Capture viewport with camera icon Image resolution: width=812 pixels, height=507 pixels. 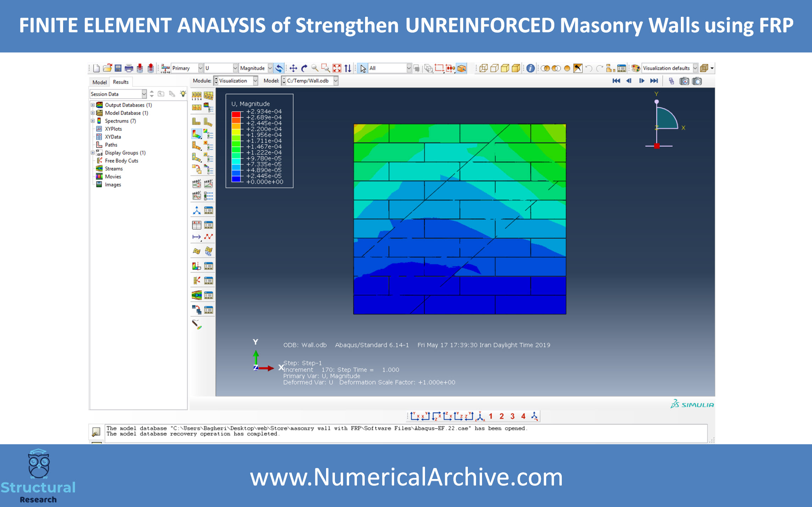697,81
